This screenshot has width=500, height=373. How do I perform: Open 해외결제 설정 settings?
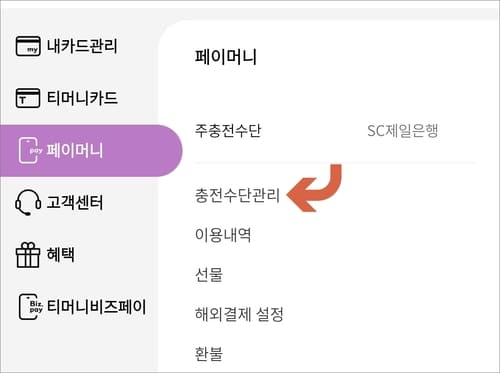[x=239, y=314]
